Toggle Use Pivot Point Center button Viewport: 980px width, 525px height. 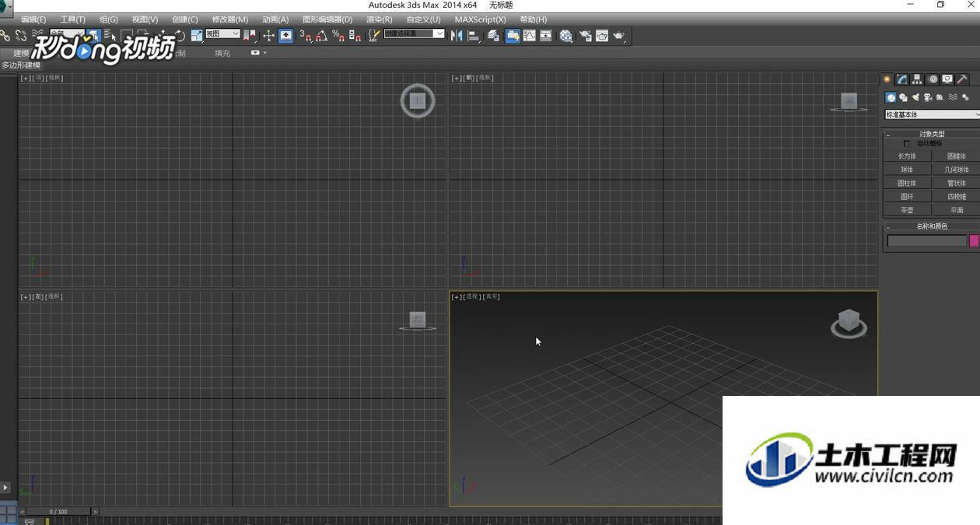point(250,35)
